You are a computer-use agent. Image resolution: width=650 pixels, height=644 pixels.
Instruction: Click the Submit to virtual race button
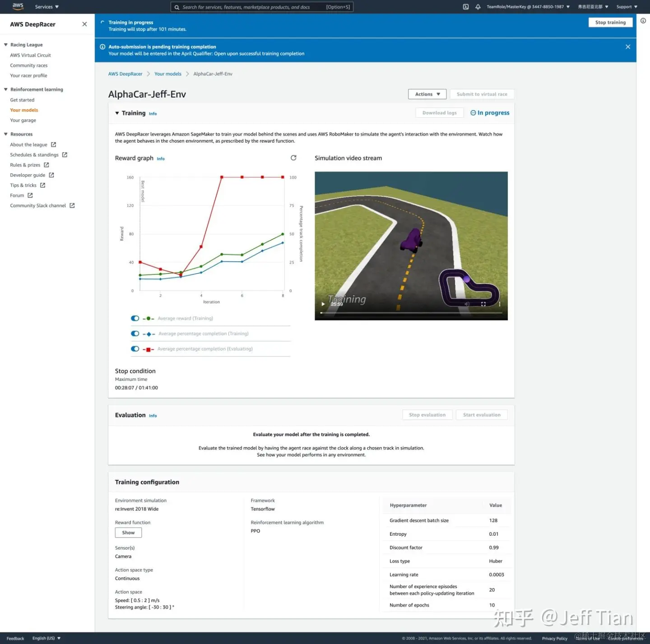click(x=482, y=94)
